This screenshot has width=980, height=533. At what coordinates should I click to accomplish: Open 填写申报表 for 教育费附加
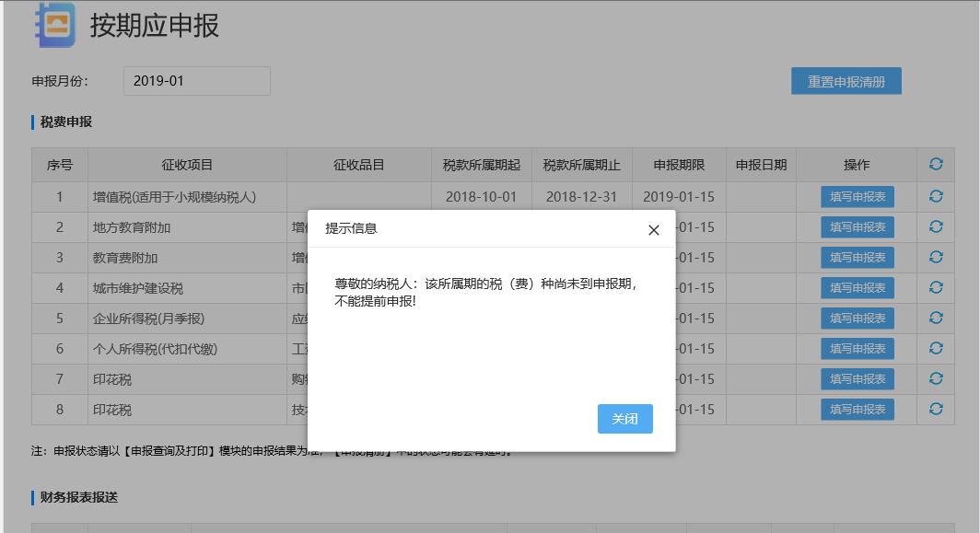857,257
